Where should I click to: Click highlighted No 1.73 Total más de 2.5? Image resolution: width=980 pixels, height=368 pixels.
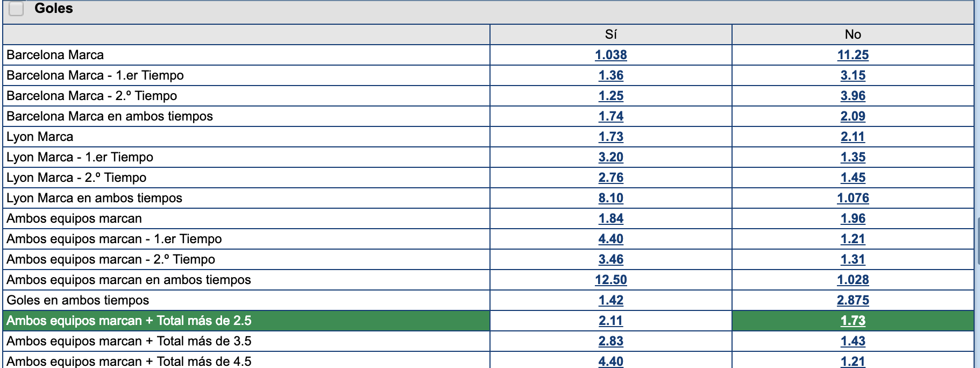853,321
